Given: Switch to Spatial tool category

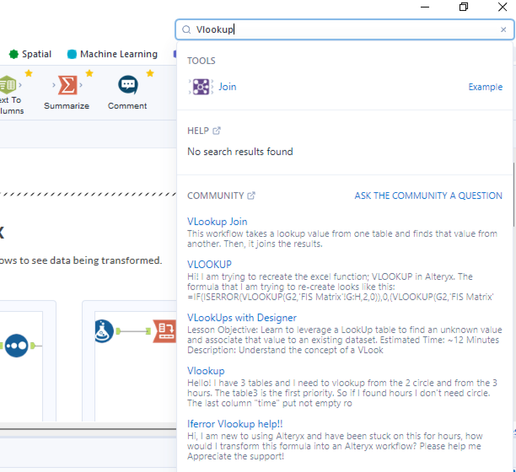Looking at the screenshot, I should 30,54.
